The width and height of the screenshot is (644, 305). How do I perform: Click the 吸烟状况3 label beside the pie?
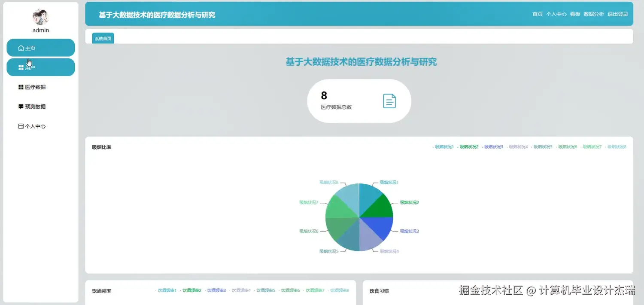410,231
